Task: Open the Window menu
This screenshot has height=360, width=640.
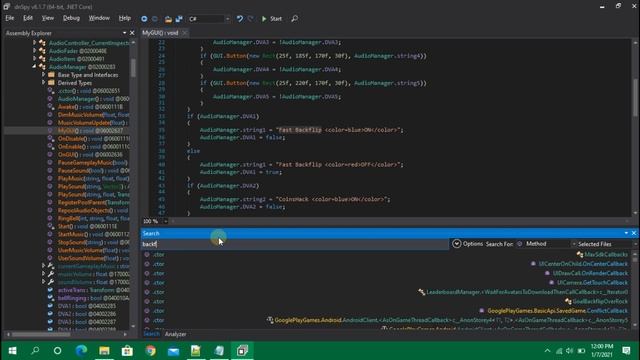Action: point(99,18)
